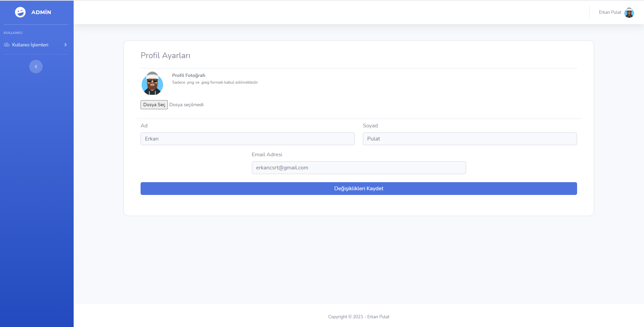Click the Dosya Seç file button
Screen dimensions: 644x327
click(154, 105)
